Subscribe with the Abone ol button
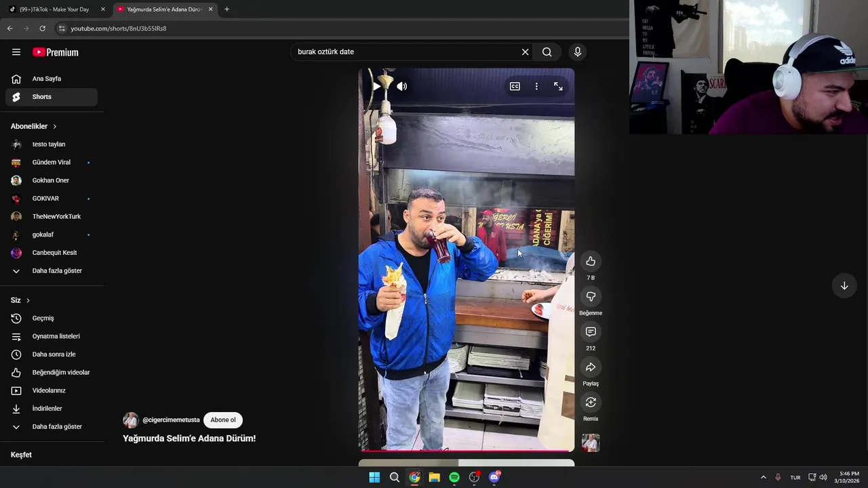The height and width of the screenshot is (488, 868). point(223,420)
